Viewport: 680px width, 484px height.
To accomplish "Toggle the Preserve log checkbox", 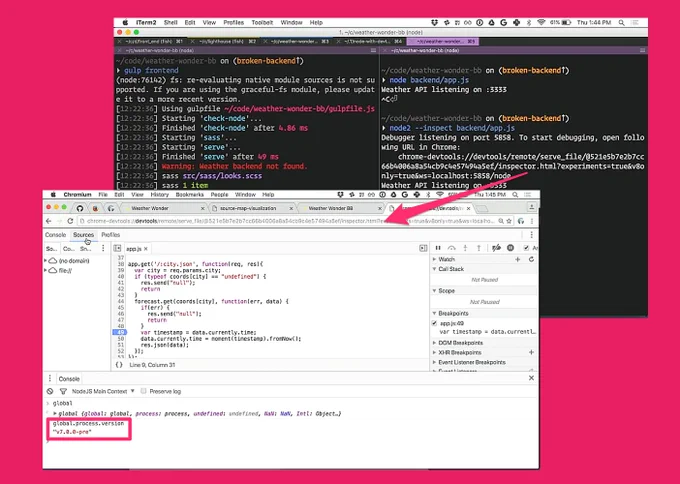I will point(144,391).
